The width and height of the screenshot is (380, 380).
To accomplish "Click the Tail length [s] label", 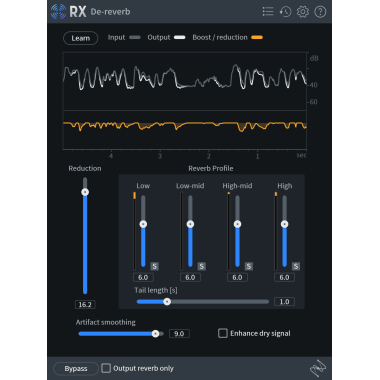I will (x=156, y=290).
